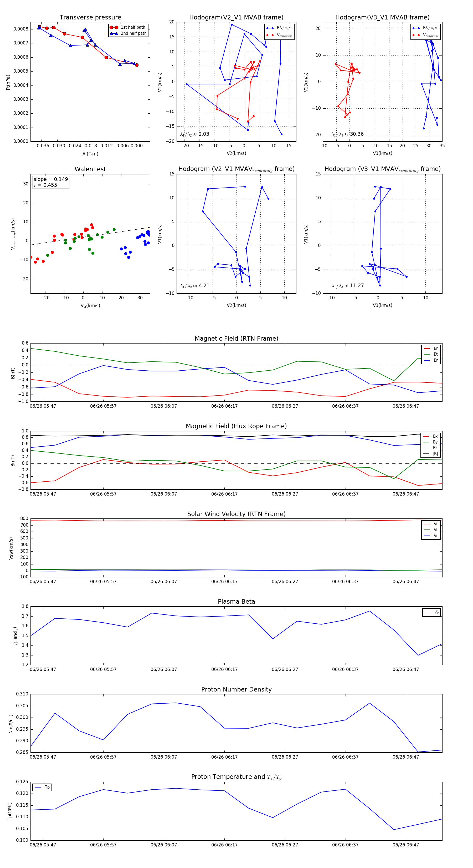
Task: Click the λ1/λ3 ≈ 30.36 annotation
Action: [347, 134]
